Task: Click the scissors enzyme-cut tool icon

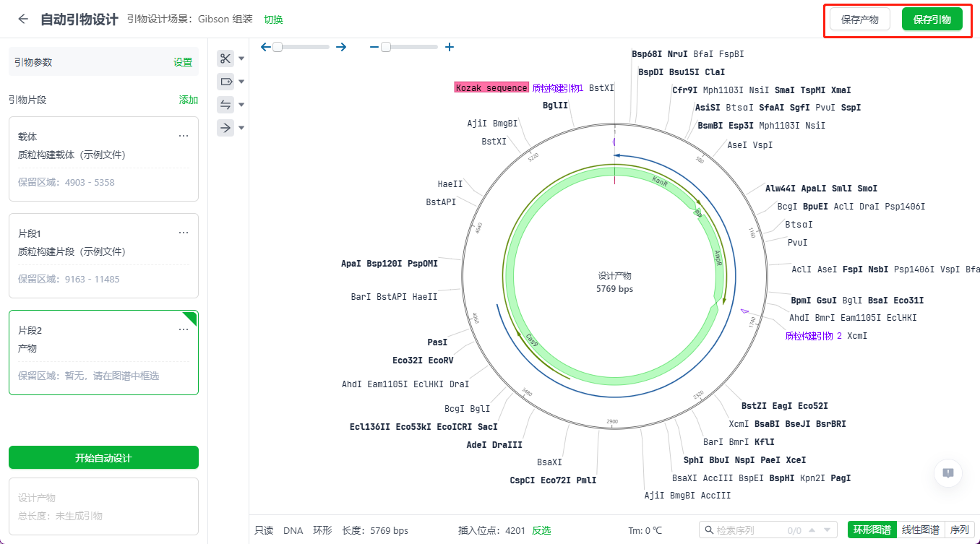Action: tap(225, 59)
